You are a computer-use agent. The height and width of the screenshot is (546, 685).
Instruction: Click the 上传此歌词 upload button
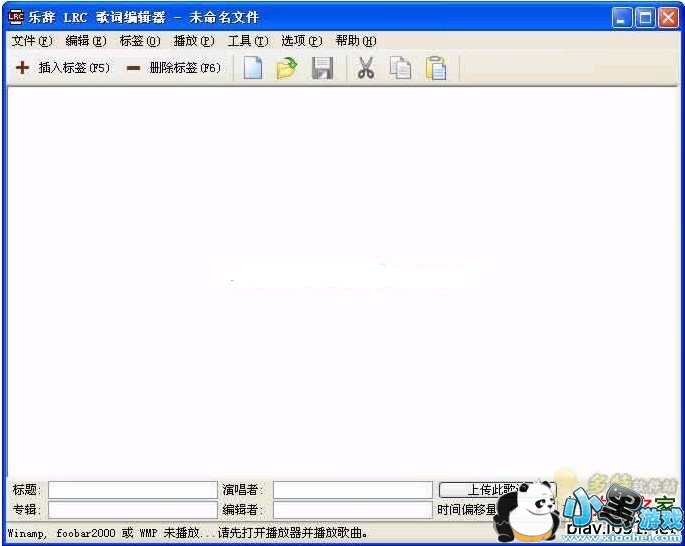click(498, 490)
